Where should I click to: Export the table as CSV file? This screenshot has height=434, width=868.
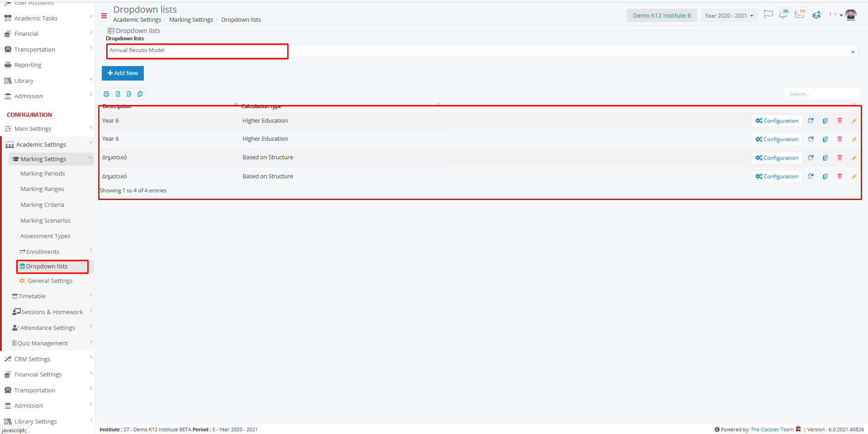click(x=129, y=94)
